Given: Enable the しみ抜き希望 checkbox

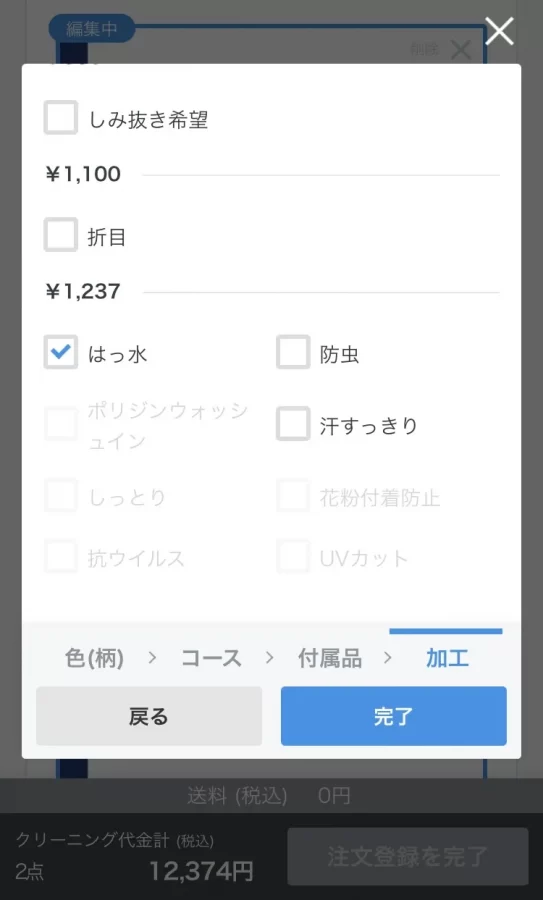Looking at the screenshot, I should coord(60,118).
